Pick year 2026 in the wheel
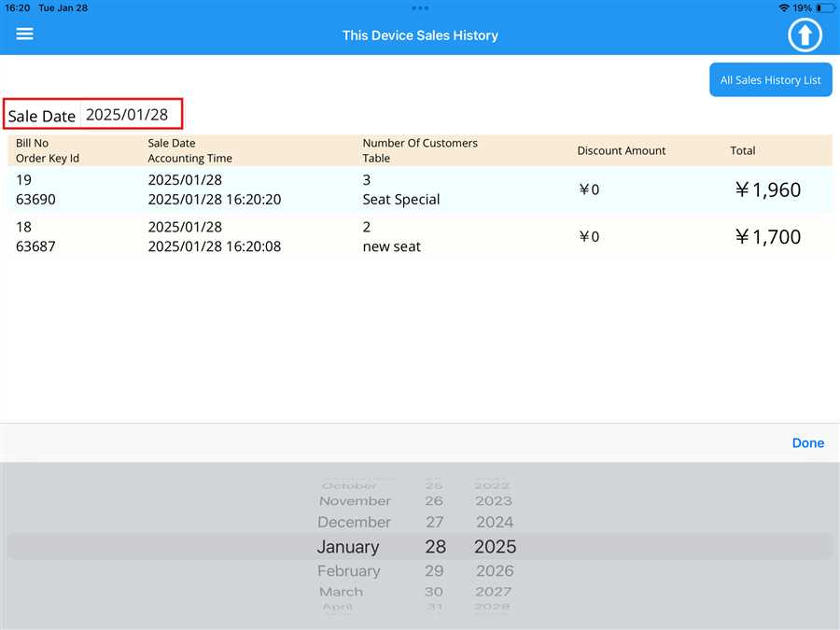Image resolution: width=840 pixels, height=630 pixels. pos(495,571)
